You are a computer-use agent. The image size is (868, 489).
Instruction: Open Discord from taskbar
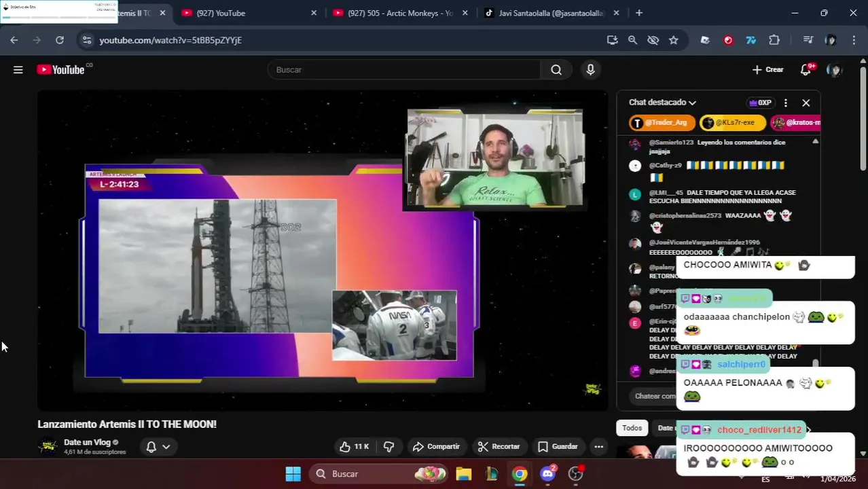(x=548, y=474)
